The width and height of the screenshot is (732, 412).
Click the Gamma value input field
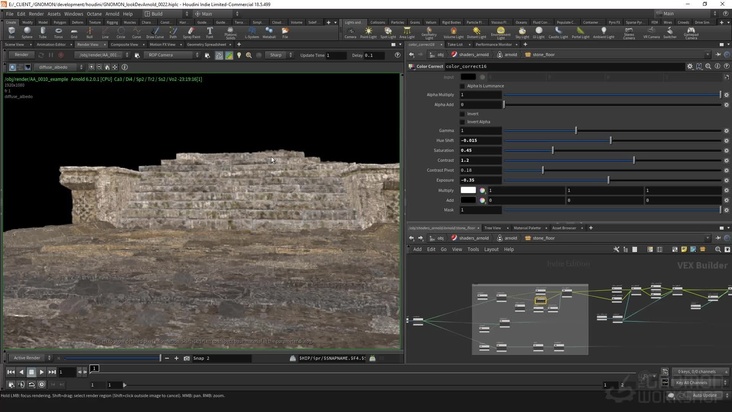pos(478,130)
